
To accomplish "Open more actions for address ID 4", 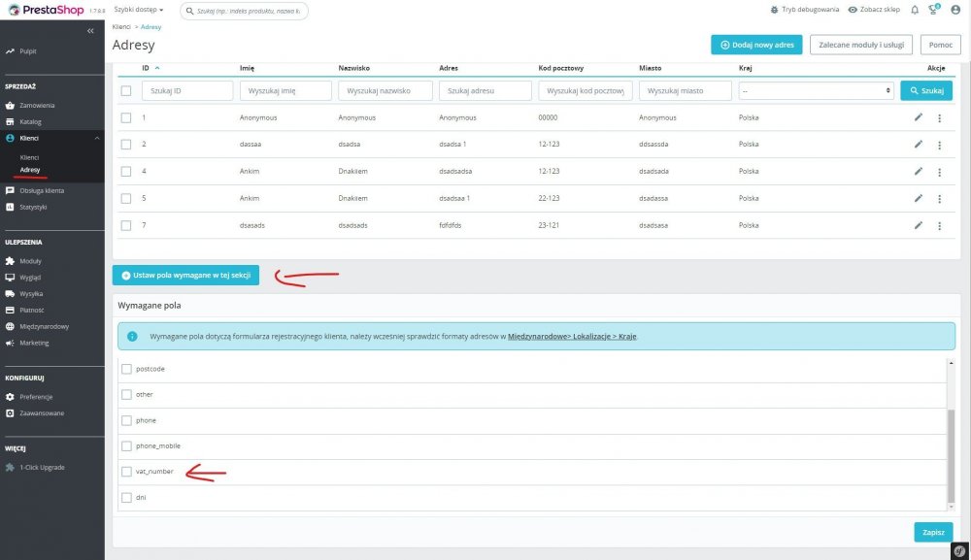I will pos(939,172).
